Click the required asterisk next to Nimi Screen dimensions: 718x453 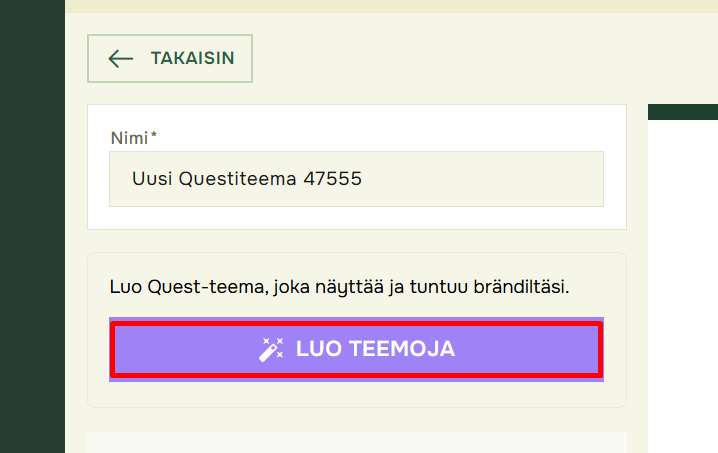pos(154,136)
